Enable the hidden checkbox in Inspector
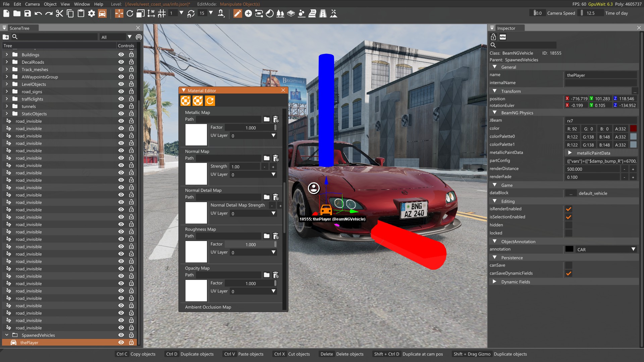This screenshot has height=362, width=644. [x=569, y=225]
